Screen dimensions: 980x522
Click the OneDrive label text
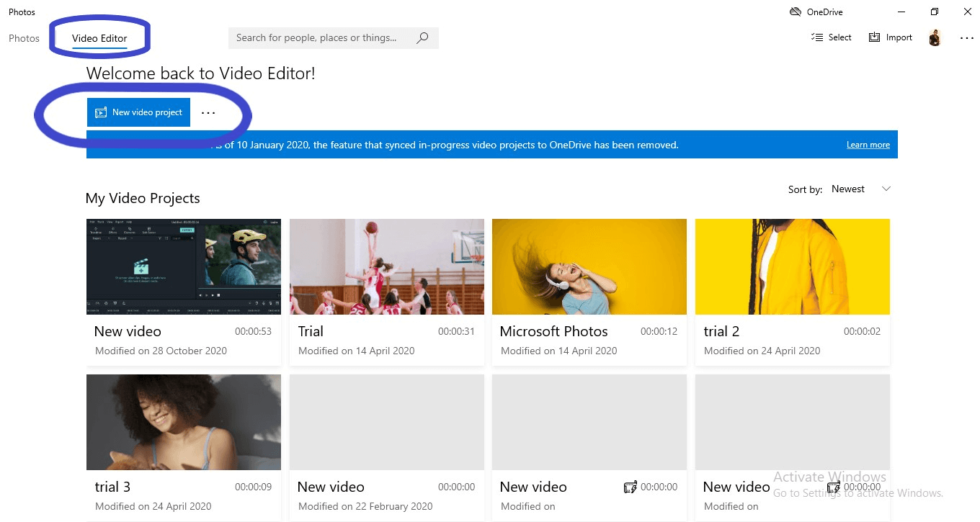pos(824,12)
